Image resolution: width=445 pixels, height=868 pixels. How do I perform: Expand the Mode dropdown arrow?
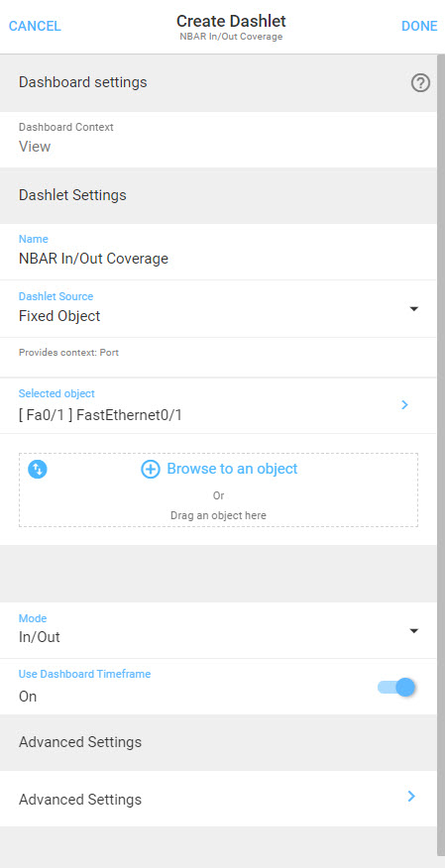pyautogui.click(x=413, y=630)
